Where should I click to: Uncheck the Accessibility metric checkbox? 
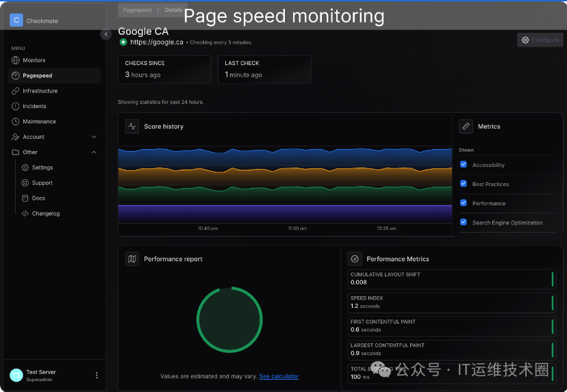[x=463, y=164]
